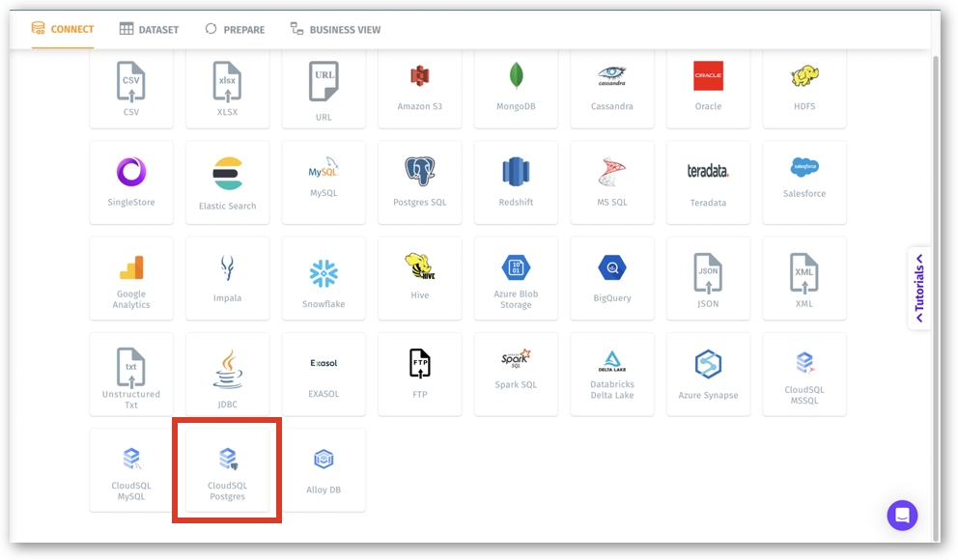This screenshot has width=958, height=560.
Task: Choose the Snowflake data source
Action: click(324, 279)
